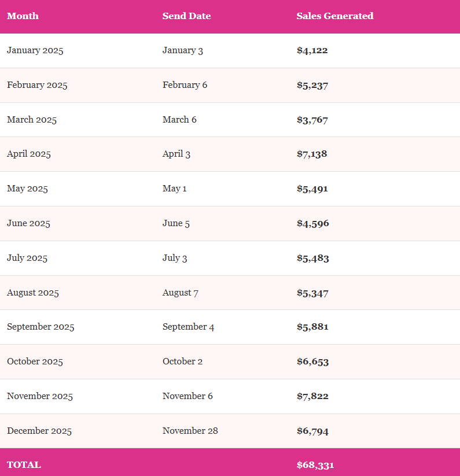Select the April 2025 month cell
The height and width of the screenshot is (476, 460).
[x=29, y=154]
